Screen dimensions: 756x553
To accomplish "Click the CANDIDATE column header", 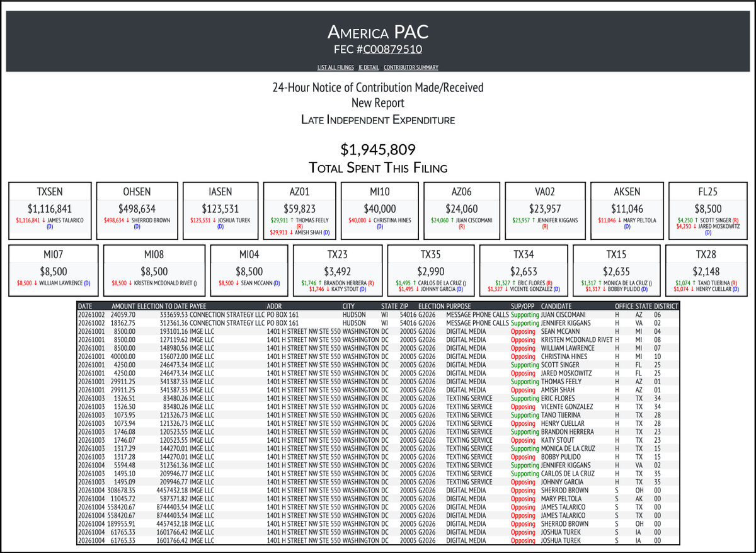I will 556,306.
